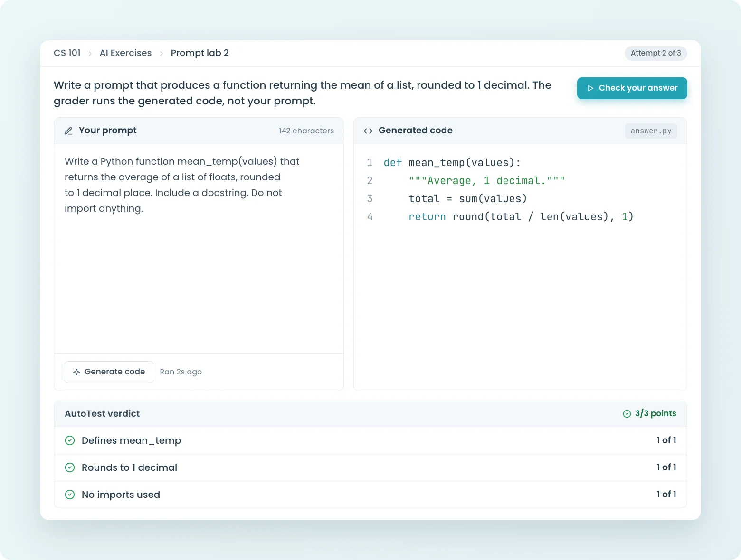This screenshot has height=560, width=741.
Task: Click line number 1 in the code gutter
Action: pyautogui.click(x=370, y=163)
